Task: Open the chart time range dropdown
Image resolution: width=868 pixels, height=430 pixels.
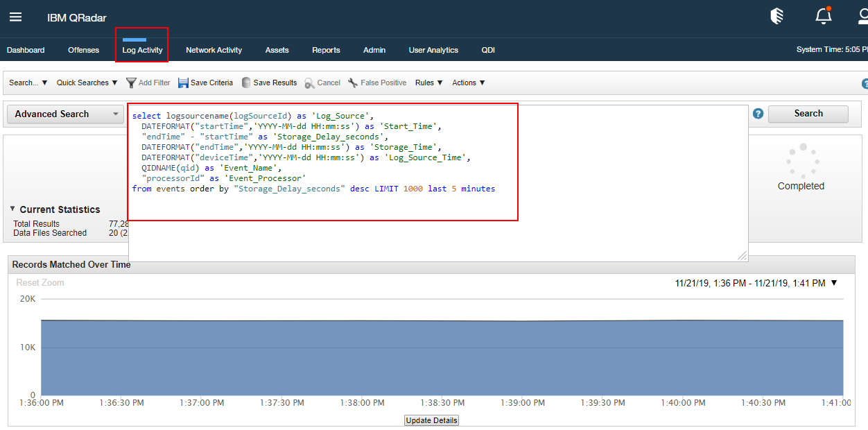Action: (x=834, y=283)
